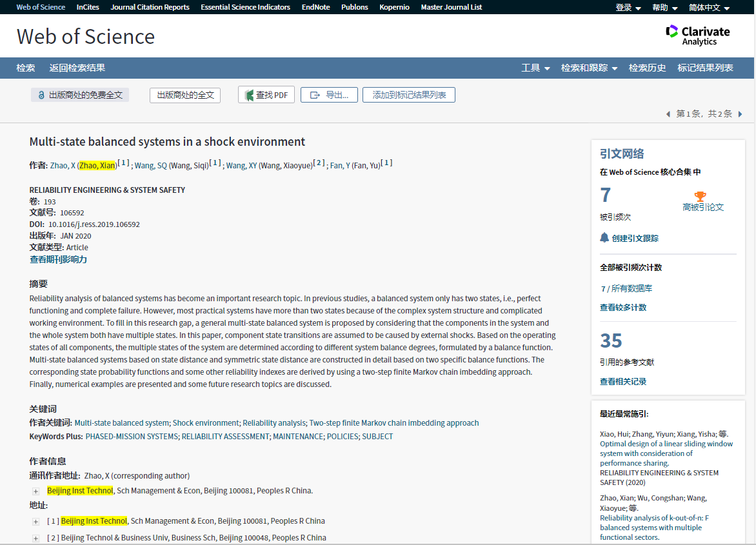Click 检索 in the blue bar
The height and width of the screenshot is (545, 756).
pyautogui.click(x=26, y=68)
